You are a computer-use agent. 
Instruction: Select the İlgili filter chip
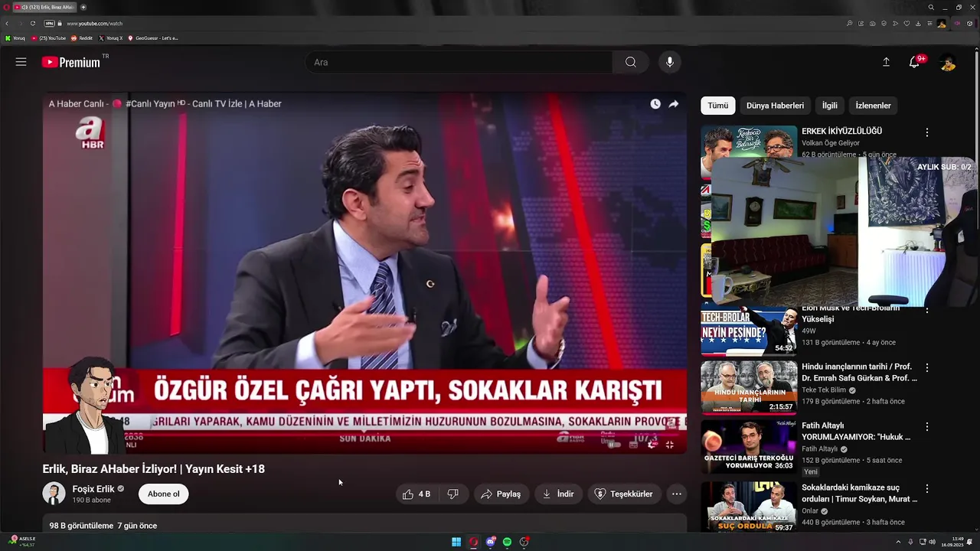click(830, 106)
